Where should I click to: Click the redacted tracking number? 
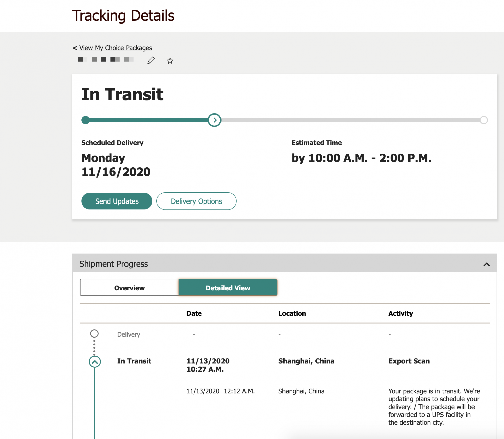pyautogui.click(x=106, y=59)
